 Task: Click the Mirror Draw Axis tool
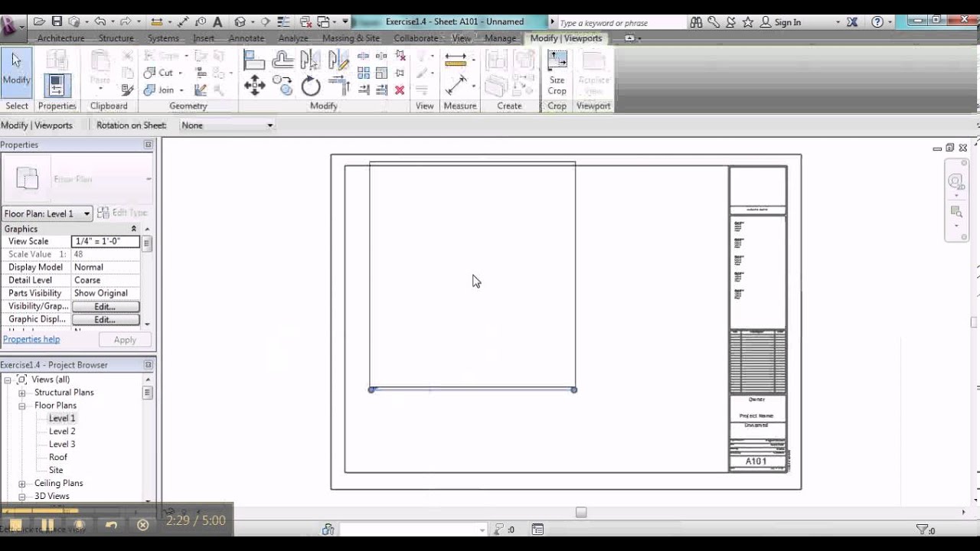[x=338, y=60]
